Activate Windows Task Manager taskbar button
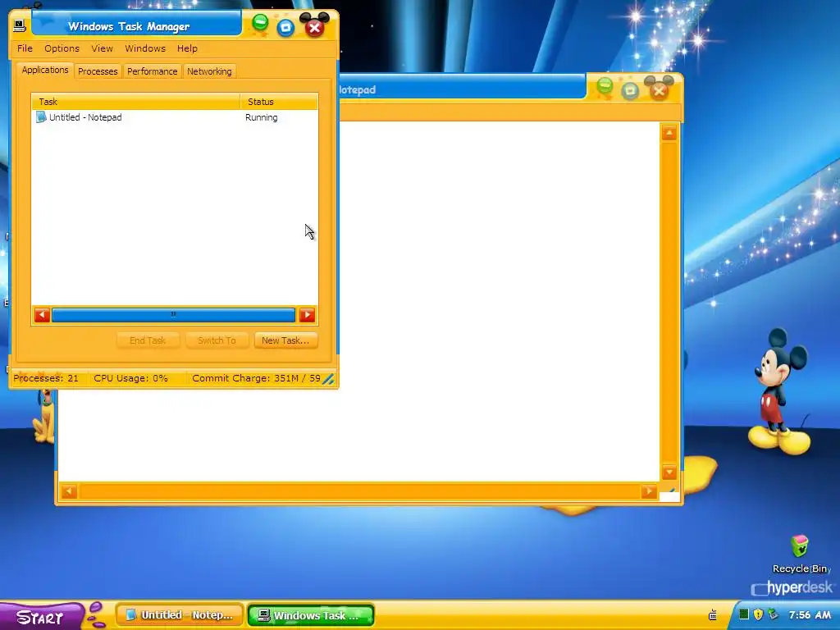840x630 pixels. (x=311, y=615)
